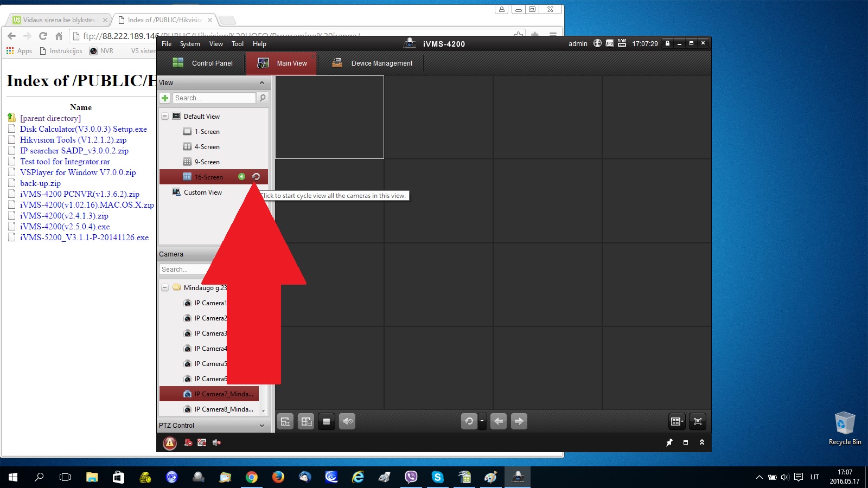Click the save view as icon
This screenshot has width=868, height=488.
307,421
